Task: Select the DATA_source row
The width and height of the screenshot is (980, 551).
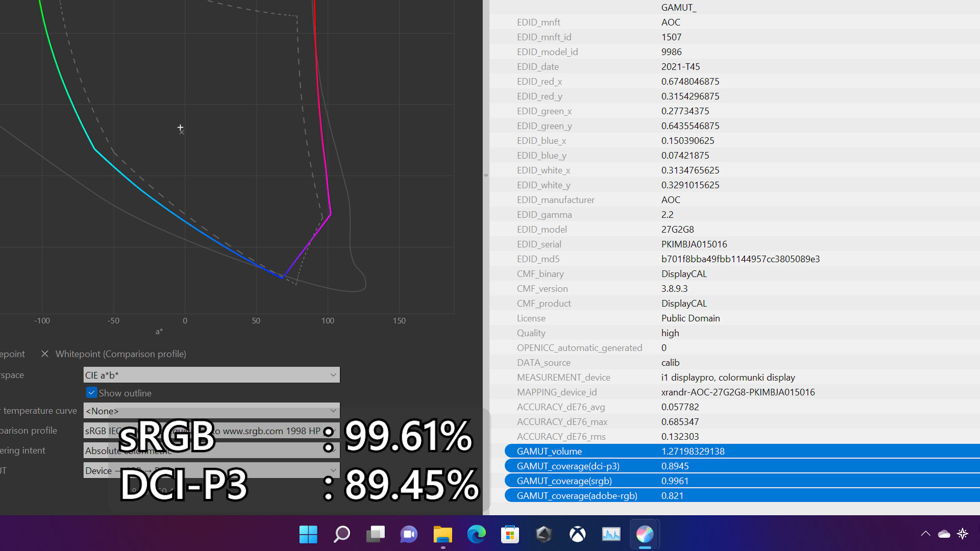Action: coord(735,362)
